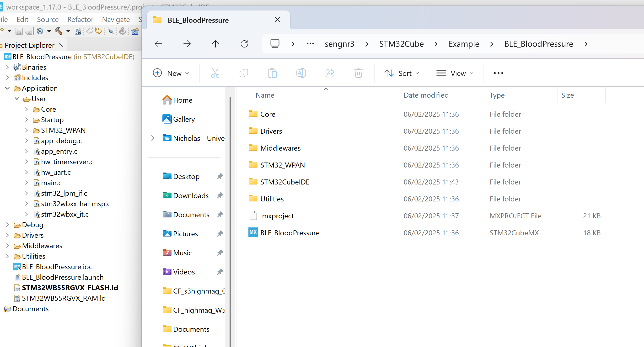Expand the Core folder in Project Explorer

[x=27, y=109]
